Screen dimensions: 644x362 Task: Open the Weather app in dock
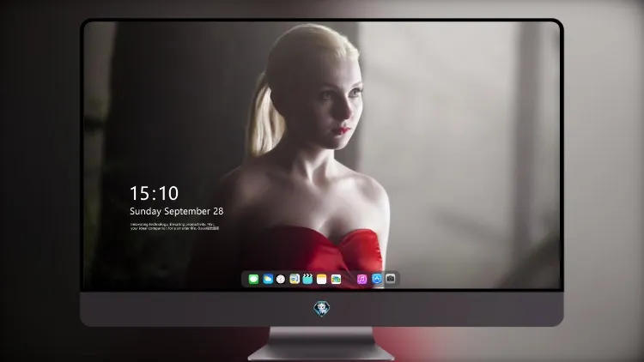(x=268, y=279)
